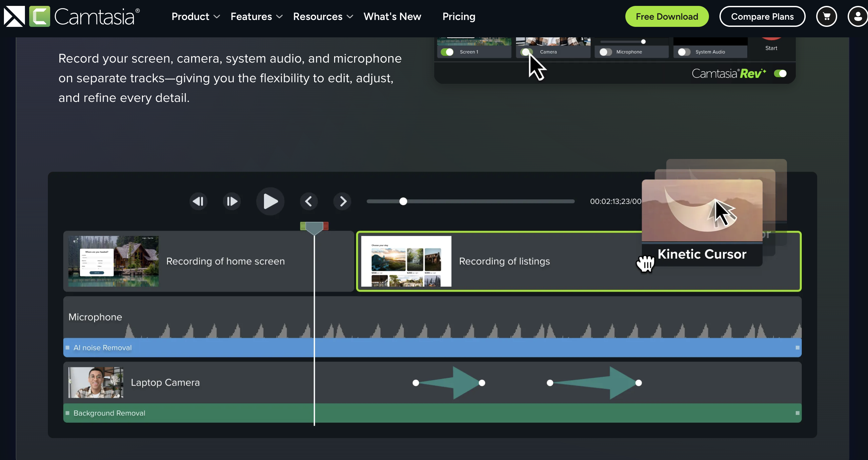Click the step-back frame icon
868x460 pixels.
pyautogui.click(x=198, y=201)
